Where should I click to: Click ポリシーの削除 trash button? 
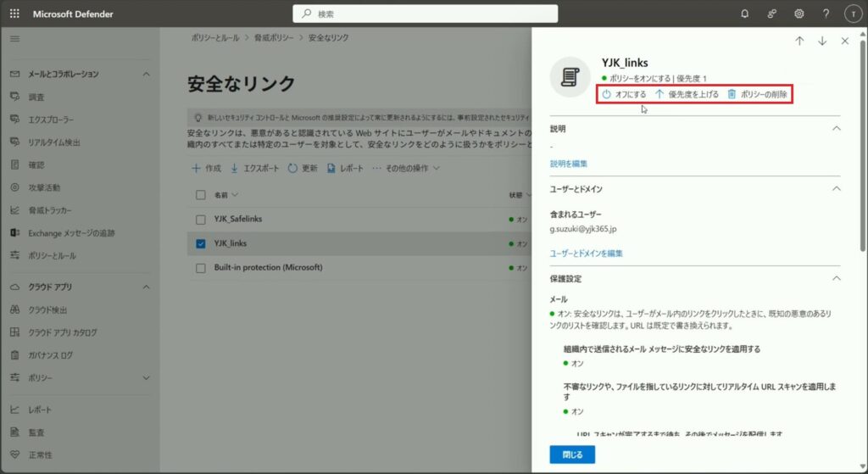coord(757,94)
